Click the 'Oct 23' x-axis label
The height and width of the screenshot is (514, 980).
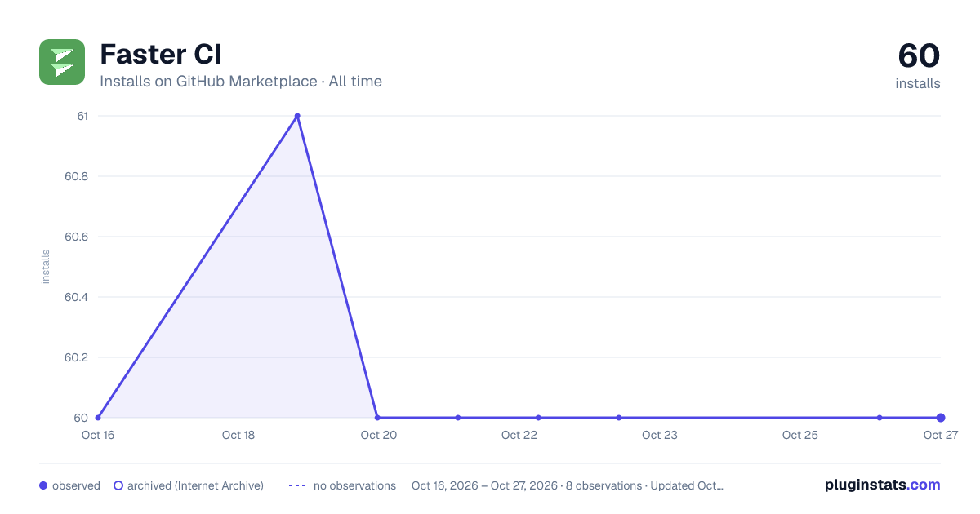[660, 435]
